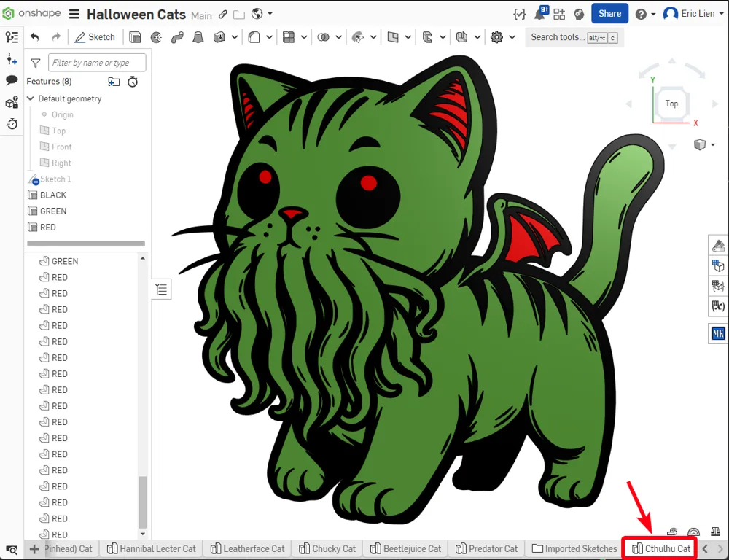
Task: Open the MK app panel on the right
Action: [x=718, y=333]
